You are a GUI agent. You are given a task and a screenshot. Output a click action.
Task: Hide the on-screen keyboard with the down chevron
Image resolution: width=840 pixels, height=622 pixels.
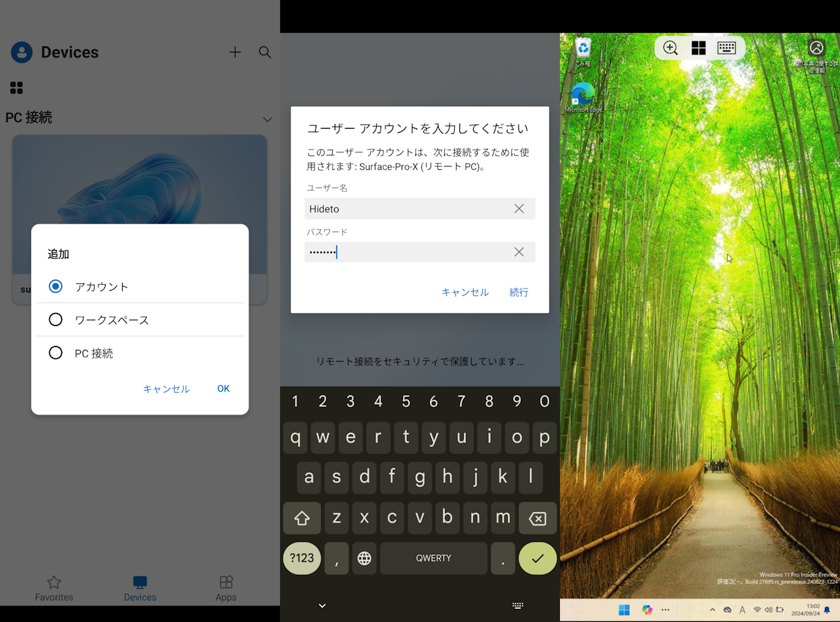point(322,605)
